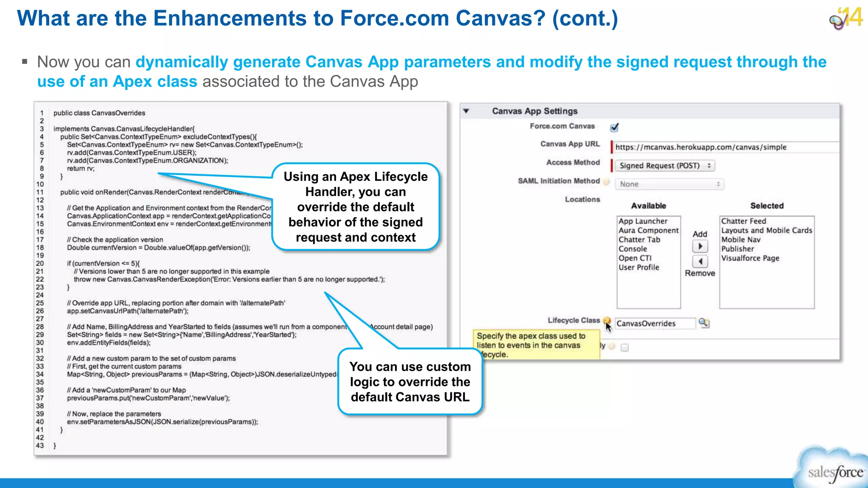Select Mobile Nav in Selected list
Screen dimensions: 868x488
pos(741,240)
